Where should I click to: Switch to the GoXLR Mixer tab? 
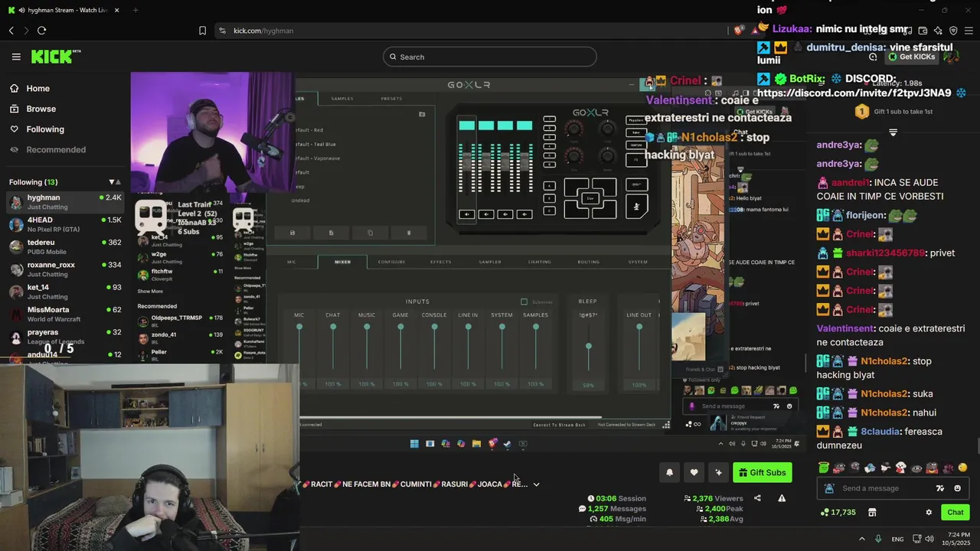point(342,262)
